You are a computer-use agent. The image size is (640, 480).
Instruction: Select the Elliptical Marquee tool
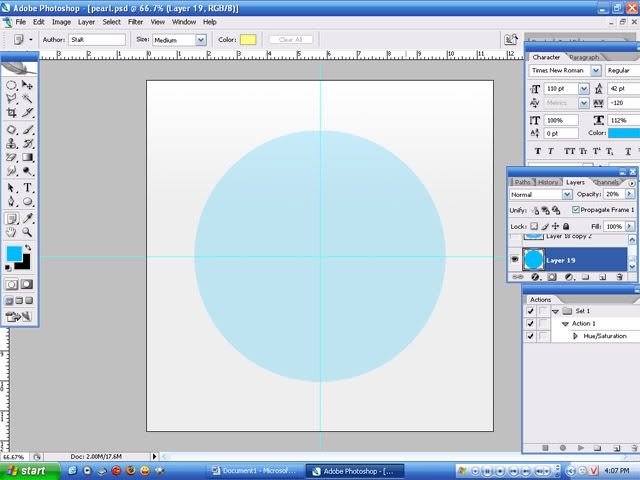click(11, 85)
